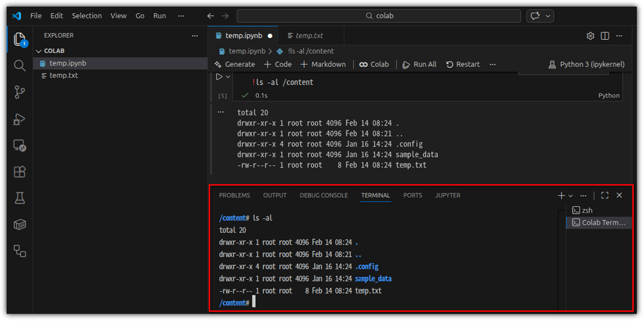The width and height of the screenshot is (644, 321).
Task: Click the VS Code logo icon
Action: tap(17, 16)
